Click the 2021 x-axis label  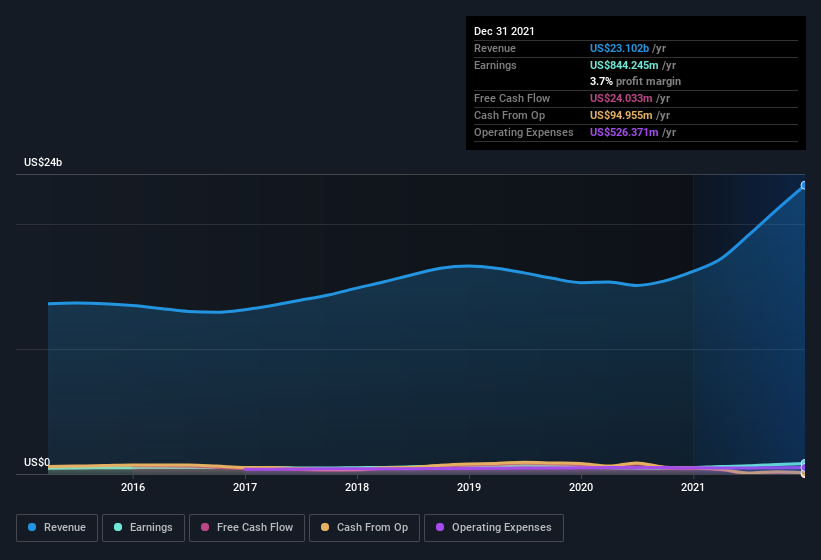(693, 487)
